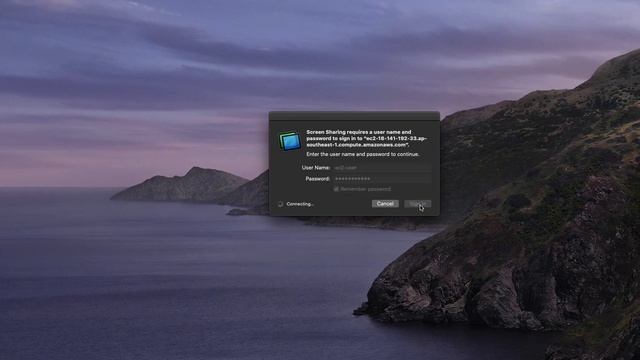Click into the Password field
The height and width of the screenshot is (360, 640).
coord(382,178)
